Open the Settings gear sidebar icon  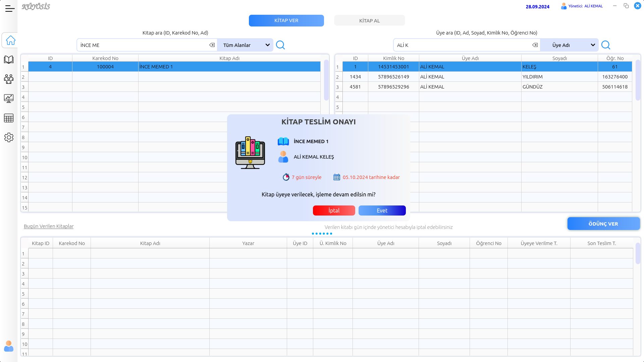click(9, 137)
